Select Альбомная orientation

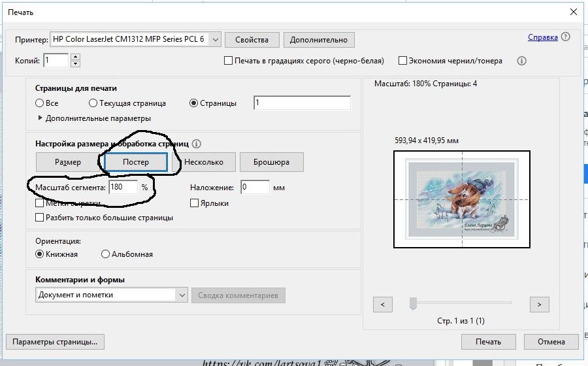(x=106, y=254)
